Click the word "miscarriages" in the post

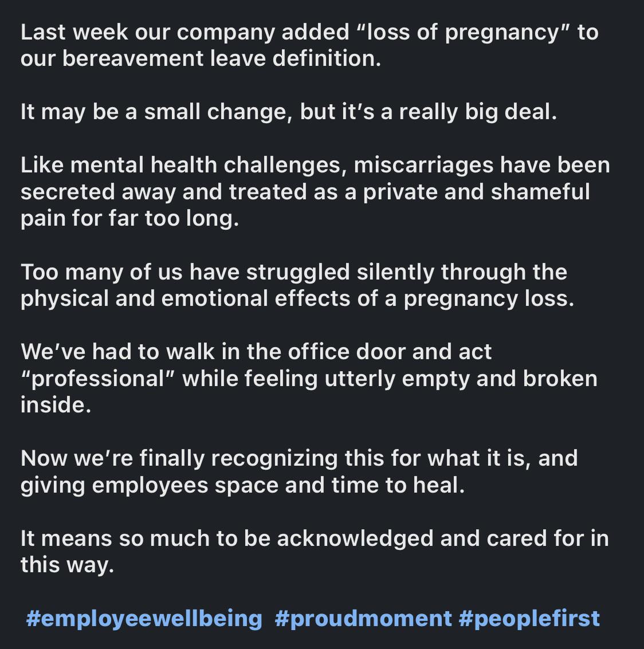(x=423, y=166)
